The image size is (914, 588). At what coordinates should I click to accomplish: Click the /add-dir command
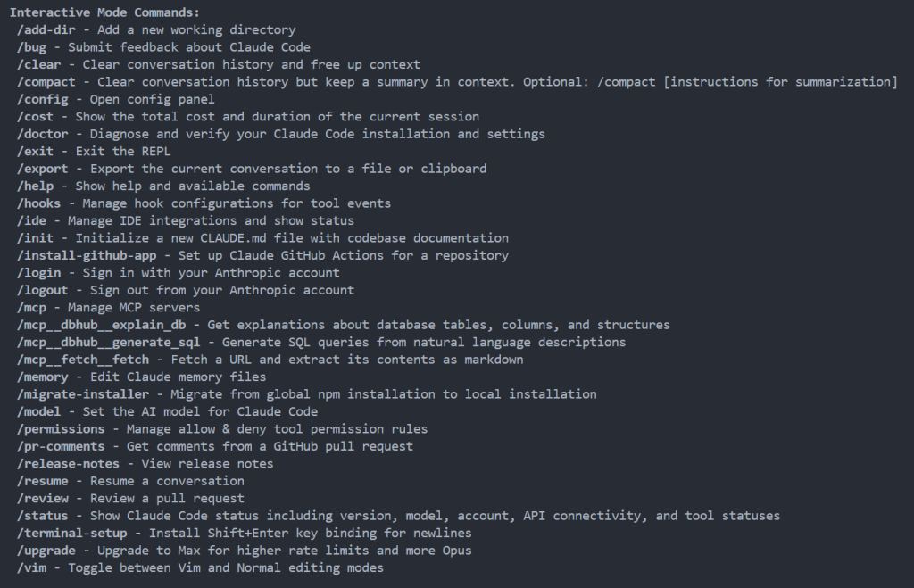[46, 29]
